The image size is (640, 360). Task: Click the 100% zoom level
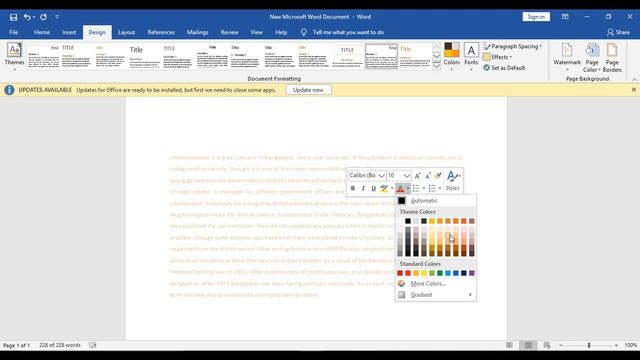click(x=631, y=345)
